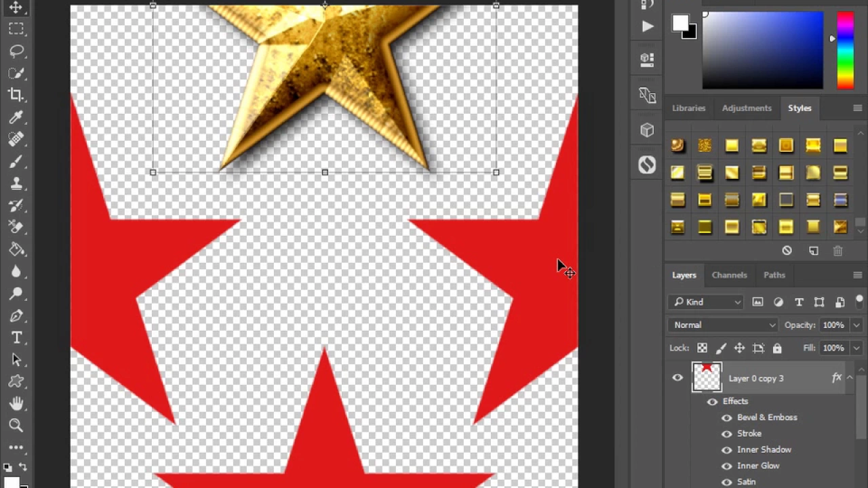Click the hue slider in Color panel
The width and height of the screenshot is (868, 488).
[845, 50]
